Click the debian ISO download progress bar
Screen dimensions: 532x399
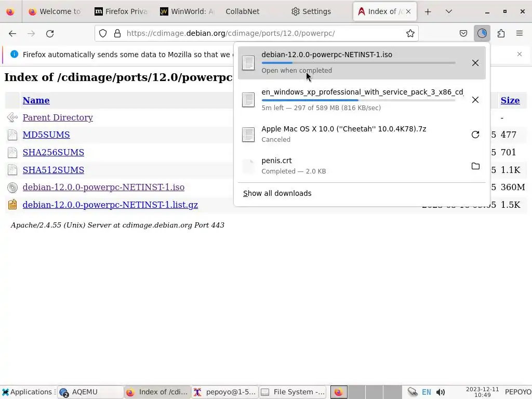[x=358, y=63]
